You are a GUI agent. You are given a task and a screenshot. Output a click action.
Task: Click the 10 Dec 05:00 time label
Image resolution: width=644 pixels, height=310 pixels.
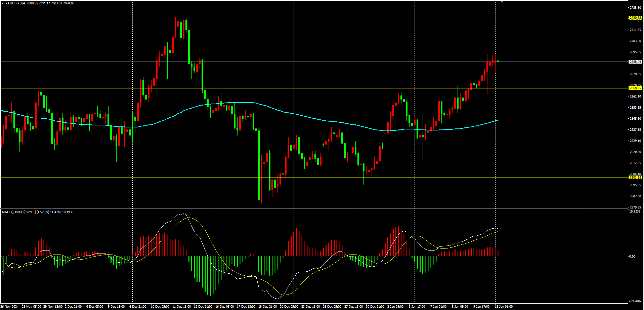coord(160,307)
